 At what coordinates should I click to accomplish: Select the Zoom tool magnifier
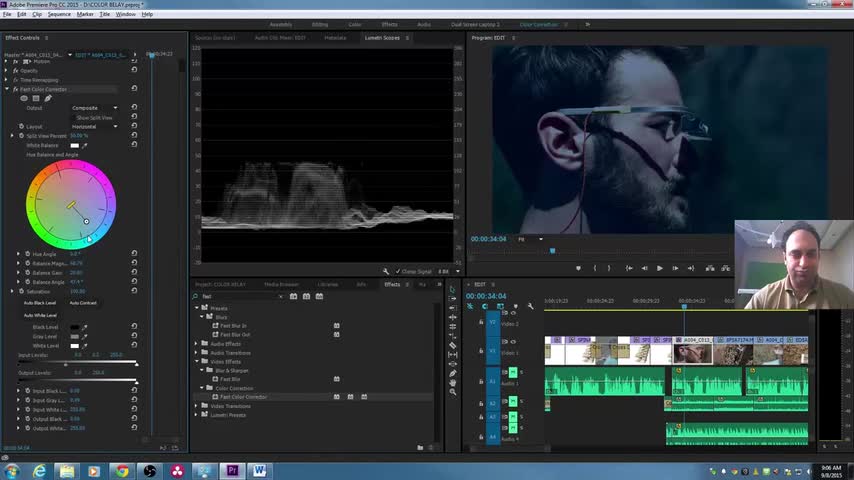[x=453, y=392]
